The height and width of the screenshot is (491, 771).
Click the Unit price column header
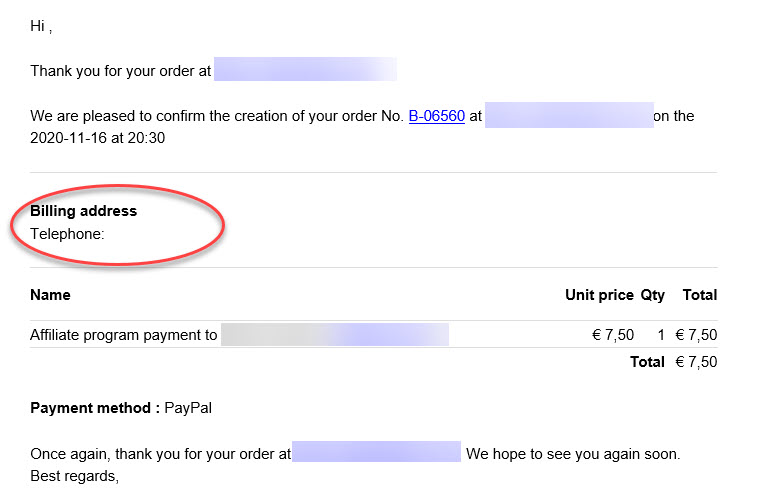click(599, 295)
